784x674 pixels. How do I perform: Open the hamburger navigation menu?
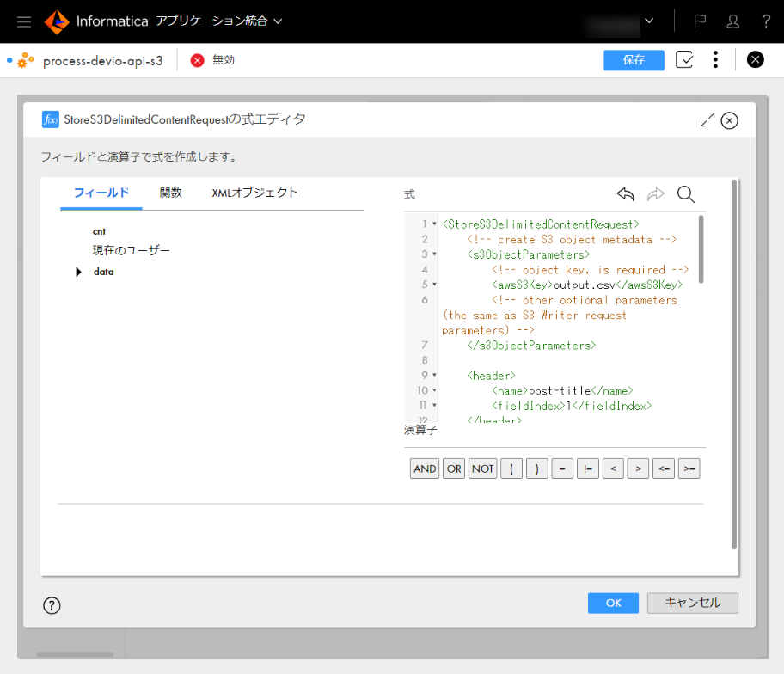23,21
